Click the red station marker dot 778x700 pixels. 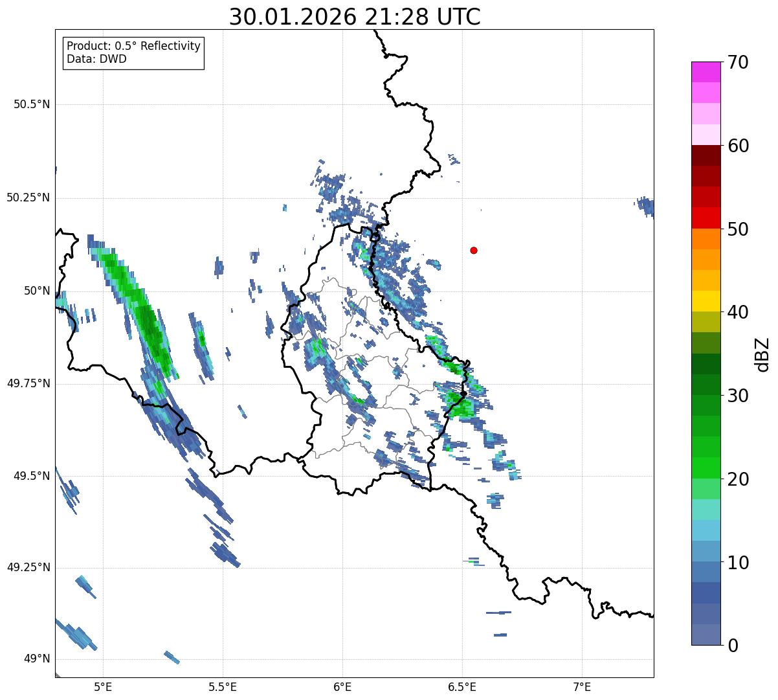pos(474,251)
